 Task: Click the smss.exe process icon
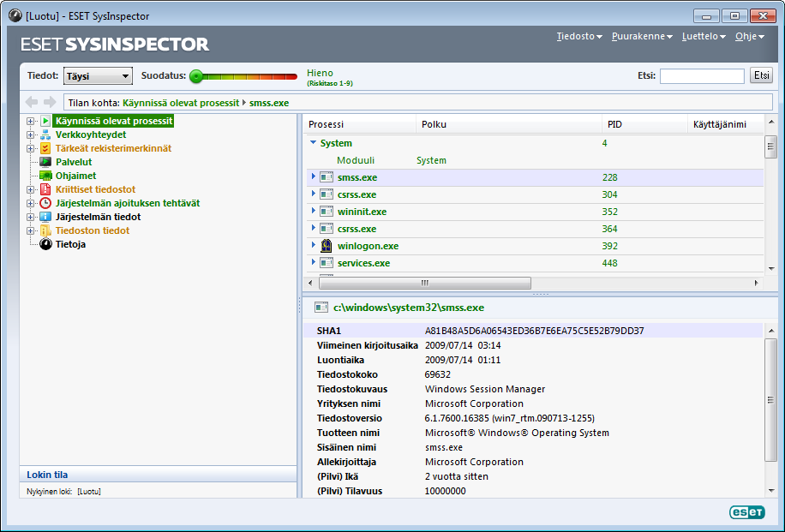[327, 177]
